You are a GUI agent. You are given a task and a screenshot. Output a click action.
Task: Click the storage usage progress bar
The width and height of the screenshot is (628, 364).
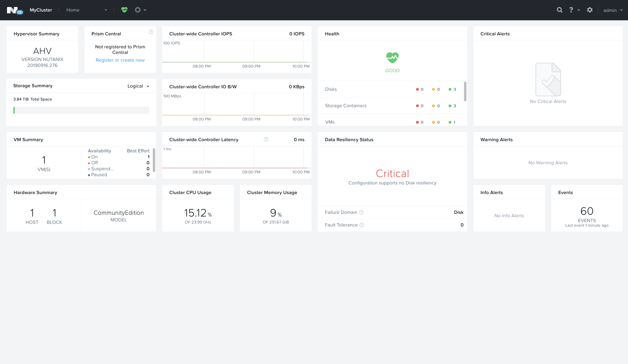81,110
